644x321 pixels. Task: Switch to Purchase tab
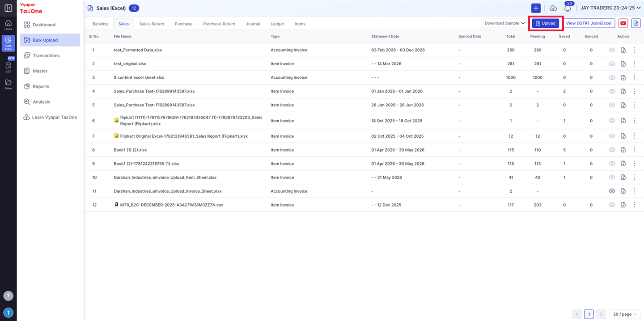coord(183,24)
